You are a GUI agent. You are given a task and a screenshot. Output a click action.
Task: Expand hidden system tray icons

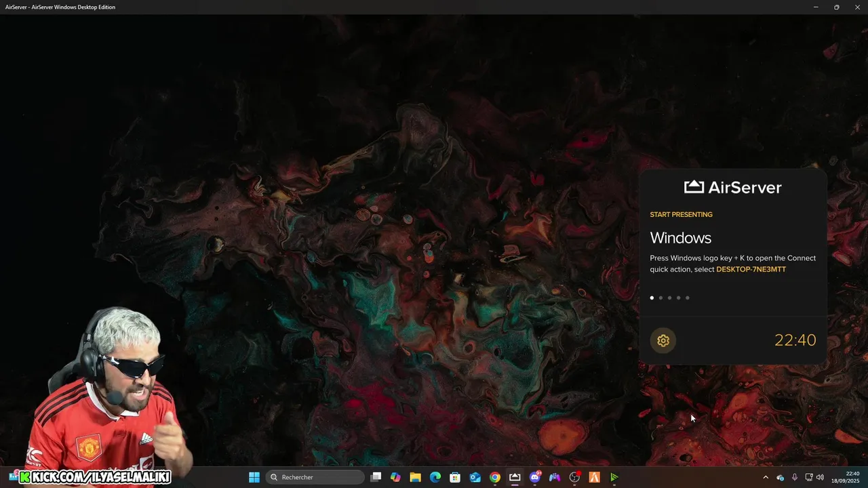point(766,477)
